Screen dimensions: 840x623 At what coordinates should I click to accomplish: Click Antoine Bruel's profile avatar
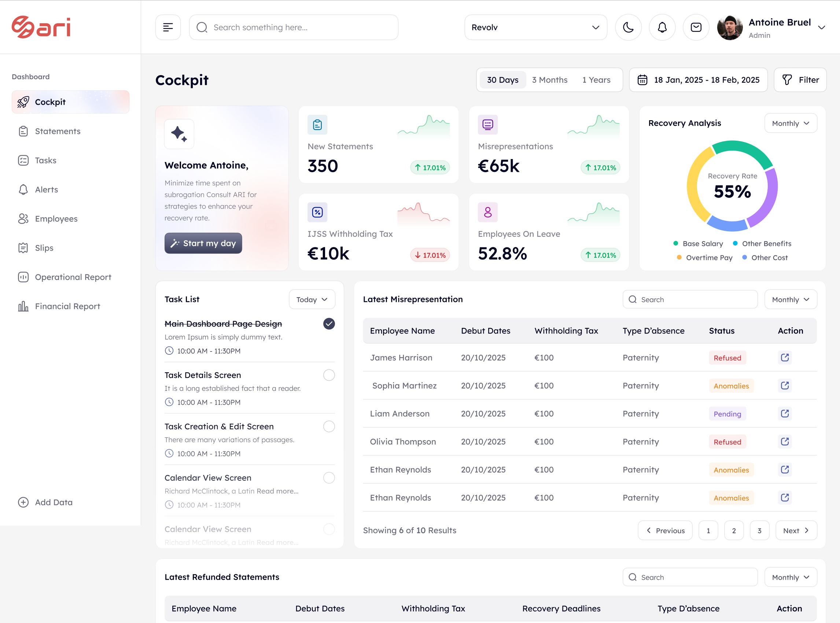click(730, 27)
